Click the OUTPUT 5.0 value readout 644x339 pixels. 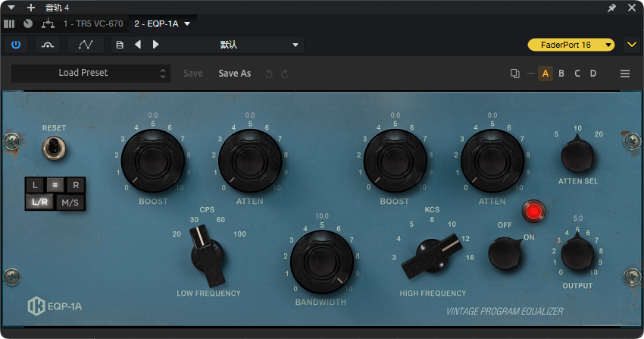tap(578, 218)
